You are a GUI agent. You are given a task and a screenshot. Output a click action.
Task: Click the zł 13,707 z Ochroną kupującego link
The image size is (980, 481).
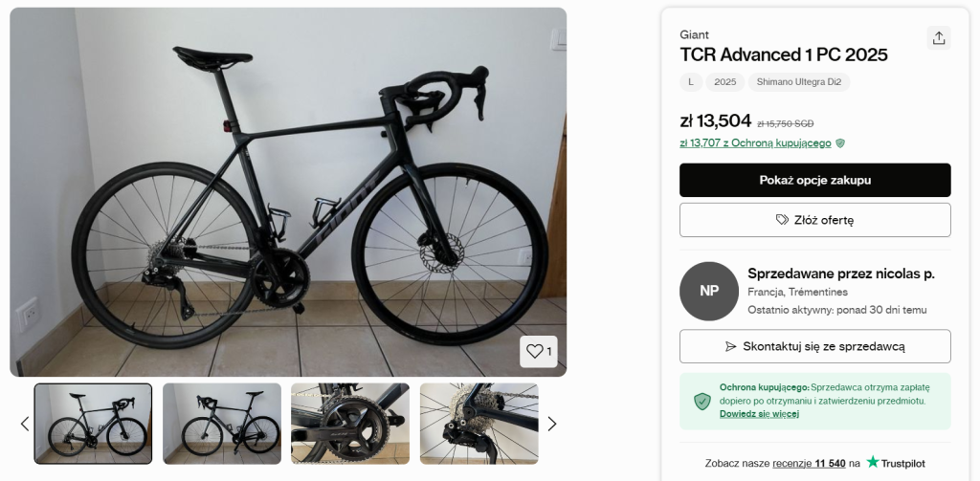click(x=755, y=143)
